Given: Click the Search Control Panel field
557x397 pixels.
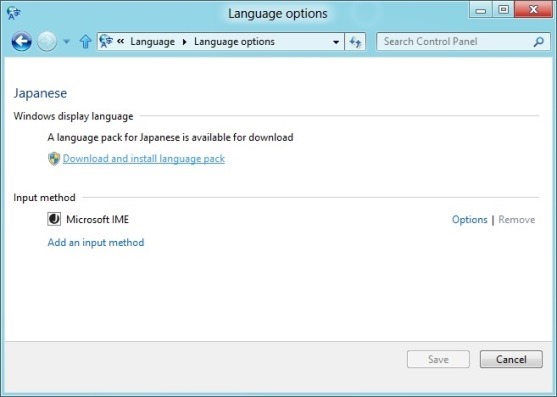Looking at the screenshot, I should [463, 42].
